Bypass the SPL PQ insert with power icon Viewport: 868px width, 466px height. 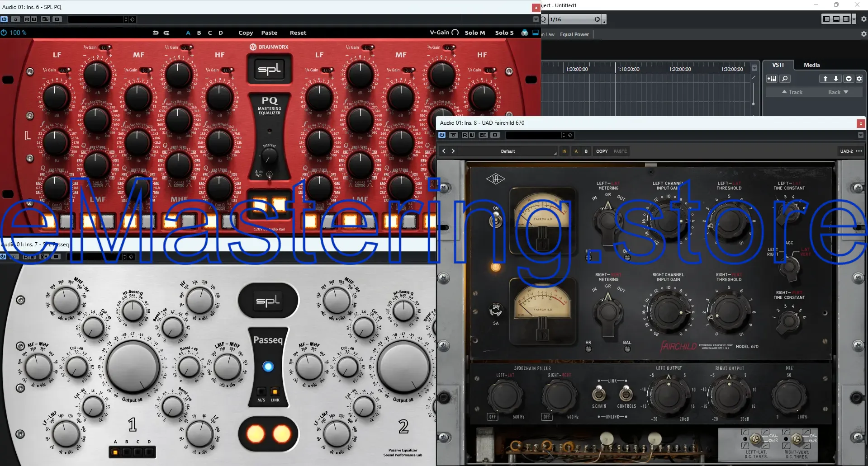pyautogui.click(x=4, y=19)
